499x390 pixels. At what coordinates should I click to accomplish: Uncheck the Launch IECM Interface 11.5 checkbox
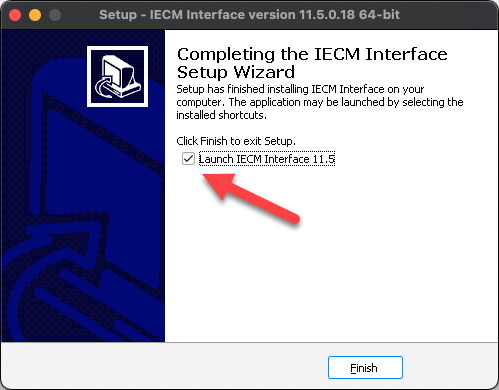coord(188,159)
